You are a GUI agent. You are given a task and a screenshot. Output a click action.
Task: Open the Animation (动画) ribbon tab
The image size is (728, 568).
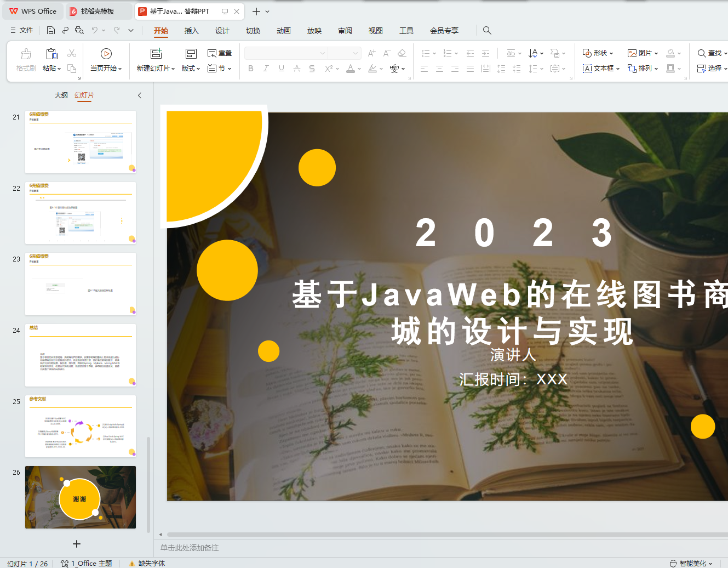284,31
